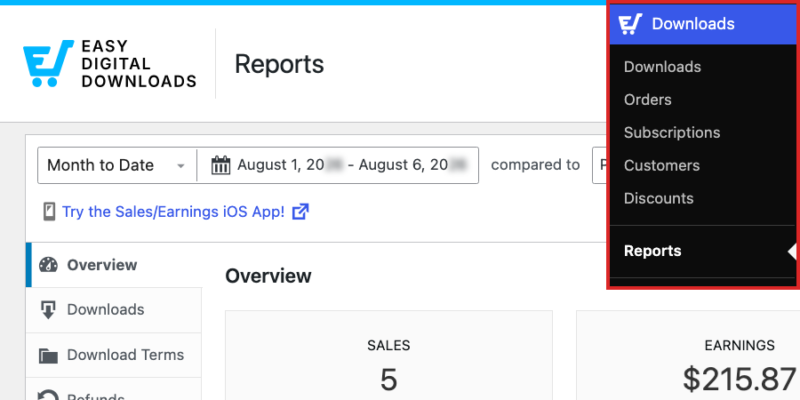Click the sales count value 5
The width and height of the screenshot is (800, 400).
tap(389, 380)
